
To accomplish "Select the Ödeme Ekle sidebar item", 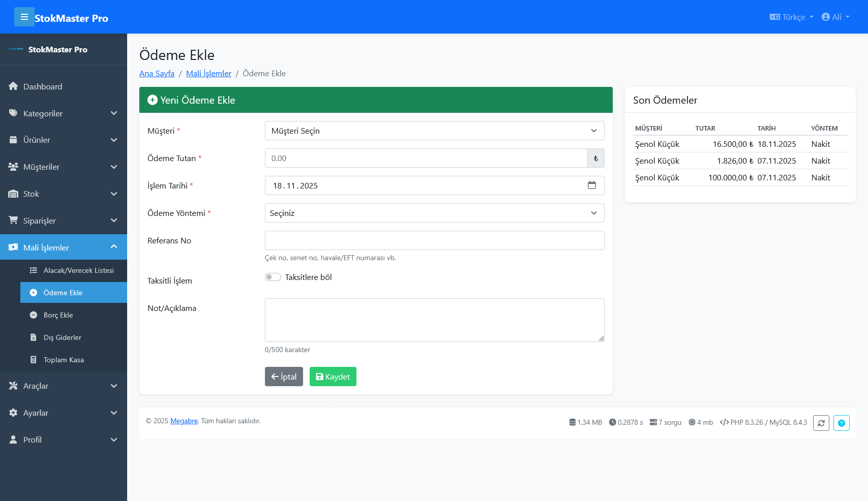I will [x=62, y=293].
